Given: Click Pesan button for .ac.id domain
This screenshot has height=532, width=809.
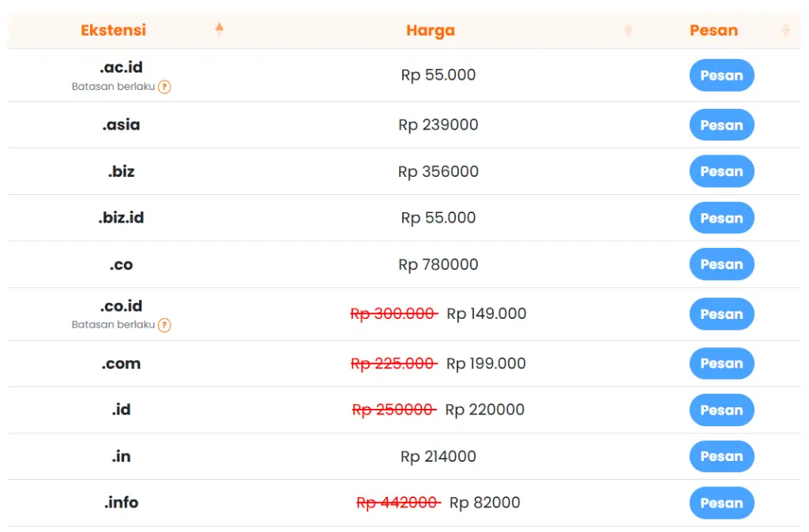Looking at the screenshot, I should [721, 75].
